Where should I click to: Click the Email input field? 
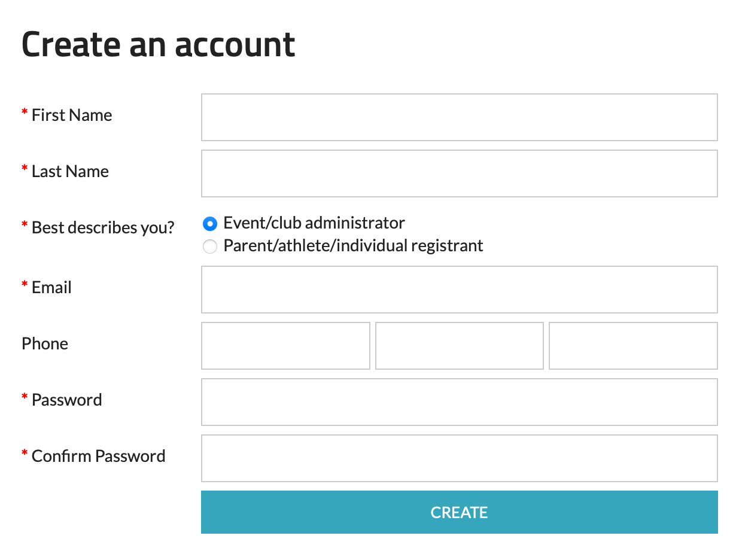point(459,290)
